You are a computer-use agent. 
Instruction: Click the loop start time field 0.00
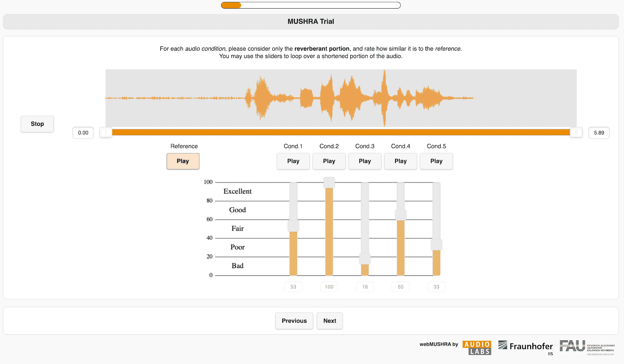[83, 133]
